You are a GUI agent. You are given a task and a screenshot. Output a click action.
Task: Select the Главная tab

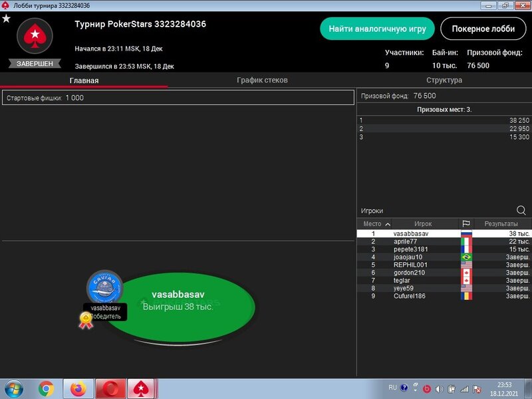pos(84,80)
